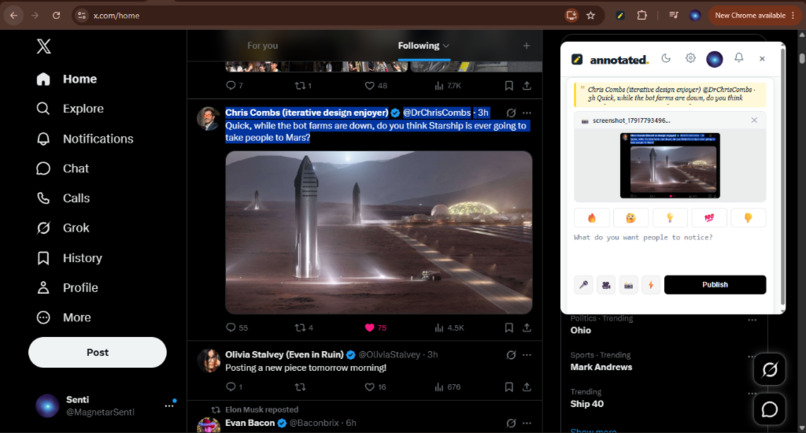Bookmark Chris Combs' Starship post
The image size is (806, 433).
[509, 328]
